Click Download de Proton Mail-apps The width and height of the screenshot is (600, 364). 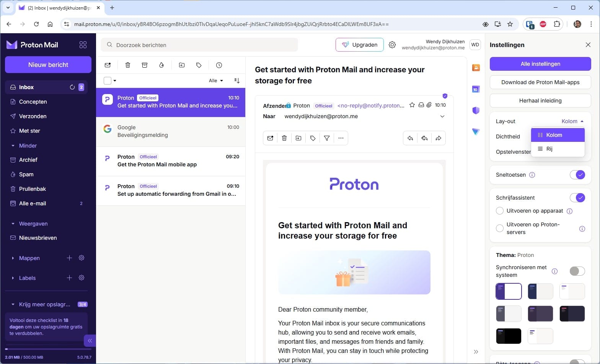pyautogui.click(x=540, y=82)
